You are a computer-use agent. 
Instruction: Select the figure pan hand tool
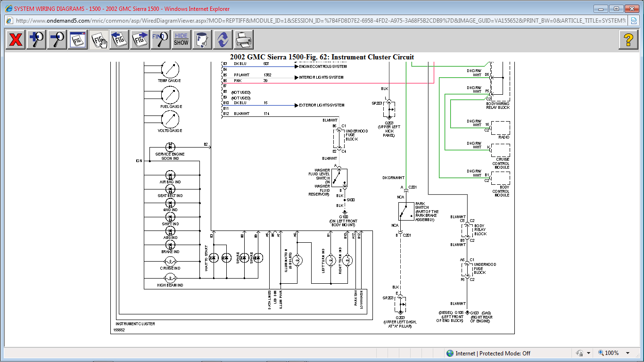click(x=99, y=40)
